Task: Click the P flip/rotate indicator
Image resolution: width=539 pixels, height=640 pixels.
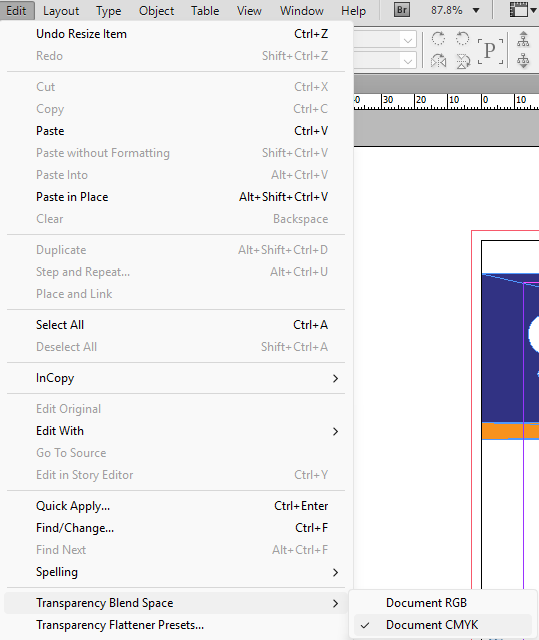Action: pos(490,51)
